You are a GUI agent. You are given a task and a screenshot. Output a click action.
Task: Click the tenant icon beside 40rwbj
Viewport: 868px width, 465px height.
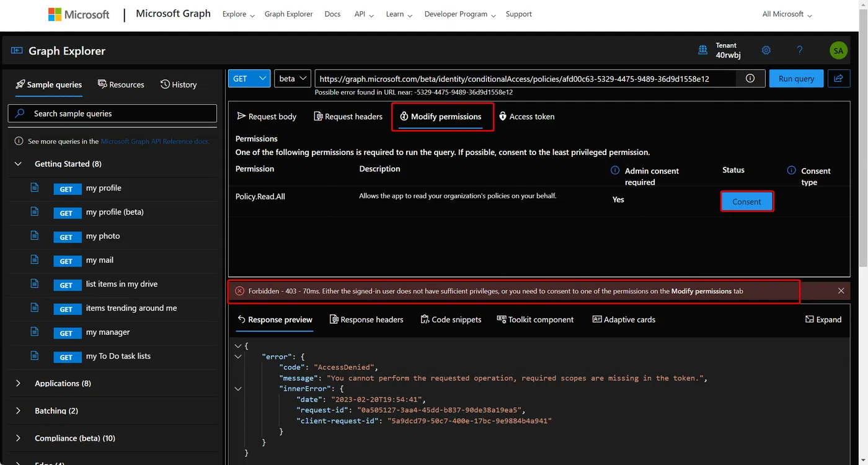pyautogui.click(x=703, y=50)
